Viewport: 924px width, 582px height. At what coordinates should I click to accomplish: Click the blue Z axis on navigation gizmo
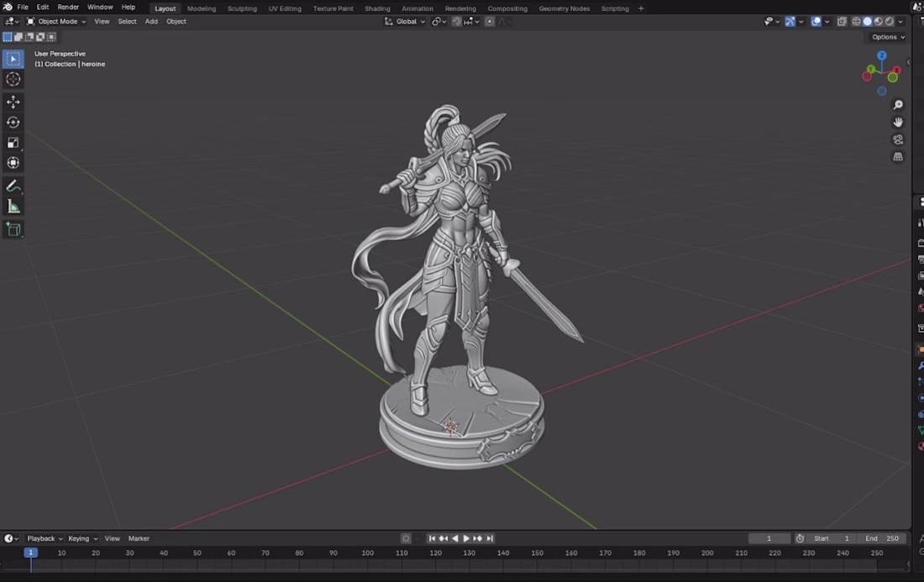pyautogui.click(x=881, y=55)
